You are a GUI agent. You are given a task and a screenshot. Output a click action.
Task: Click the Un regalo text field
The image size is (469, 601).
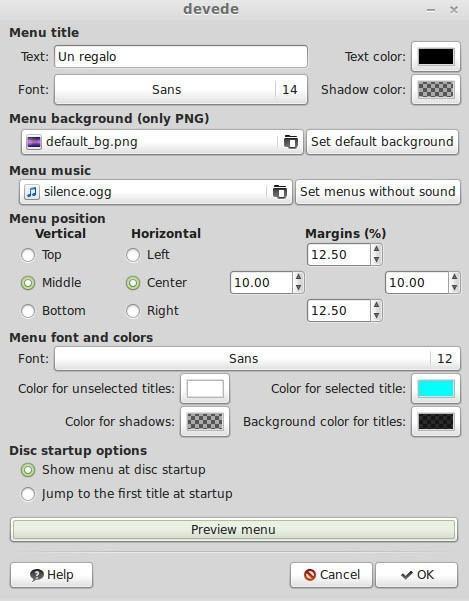pos(181,57)
